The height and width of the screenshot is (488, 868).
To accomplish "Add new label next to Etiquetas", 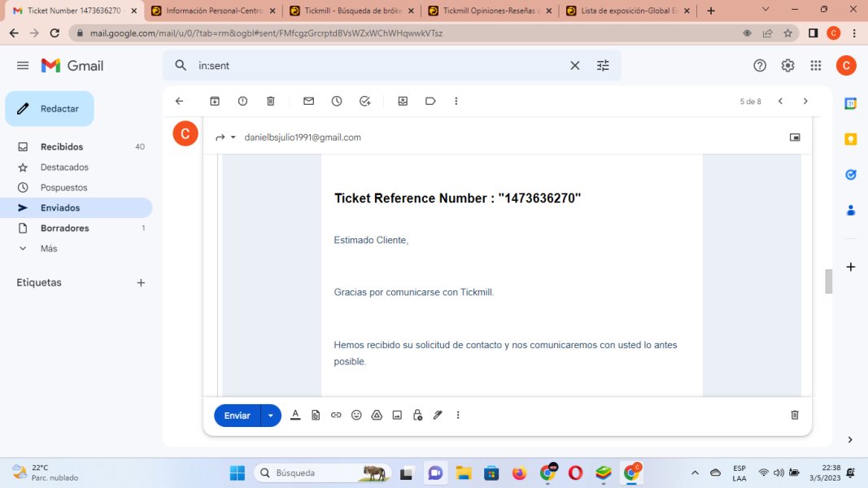I will click(x=141, y=283).
